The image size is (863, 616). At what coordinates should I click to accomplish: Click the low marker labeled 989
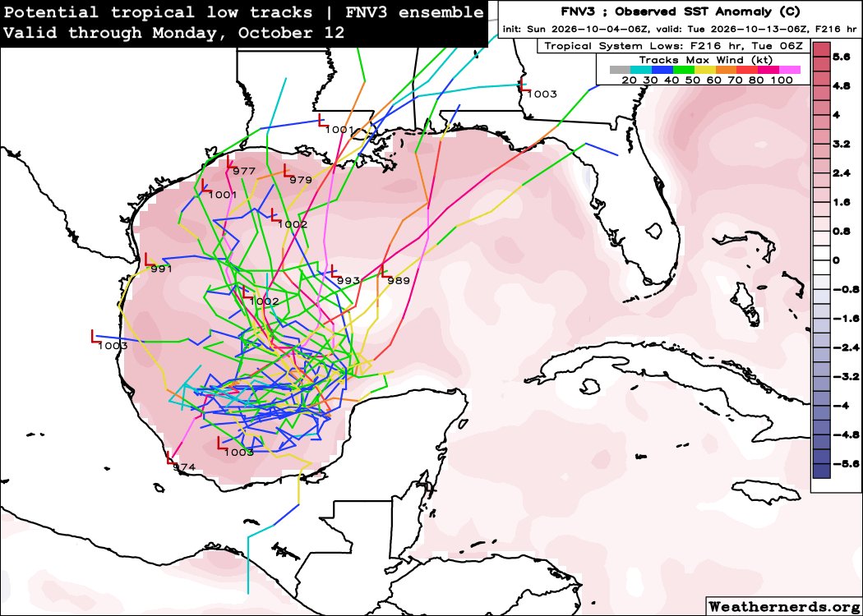[385, 270]
